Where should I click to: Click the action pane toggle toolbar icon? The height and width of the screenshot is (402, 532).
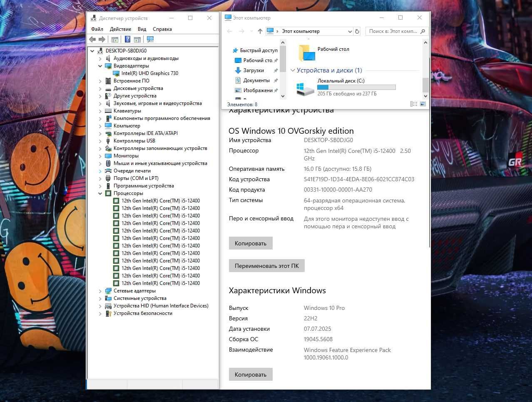(x=137, y=39)
